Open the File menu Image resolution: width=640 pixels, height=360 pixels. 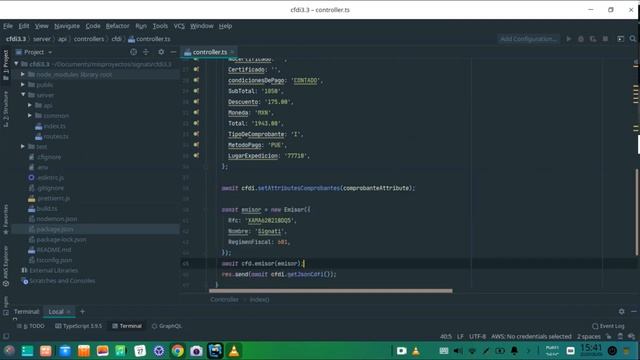pyautogui.click(x=8, y=26)
